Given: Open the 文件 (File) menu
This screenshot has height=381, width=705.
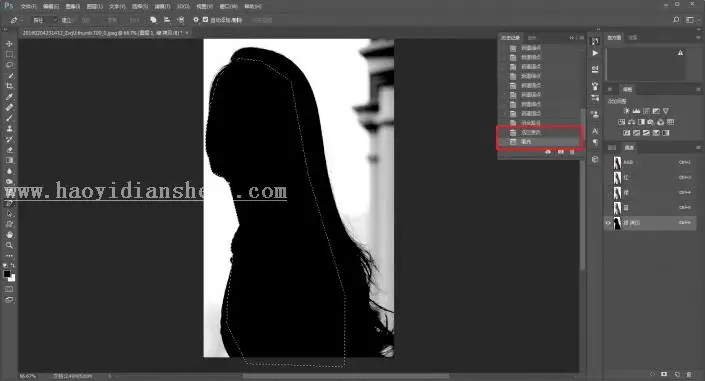Looking at the screenshot, I should point(28,7).
